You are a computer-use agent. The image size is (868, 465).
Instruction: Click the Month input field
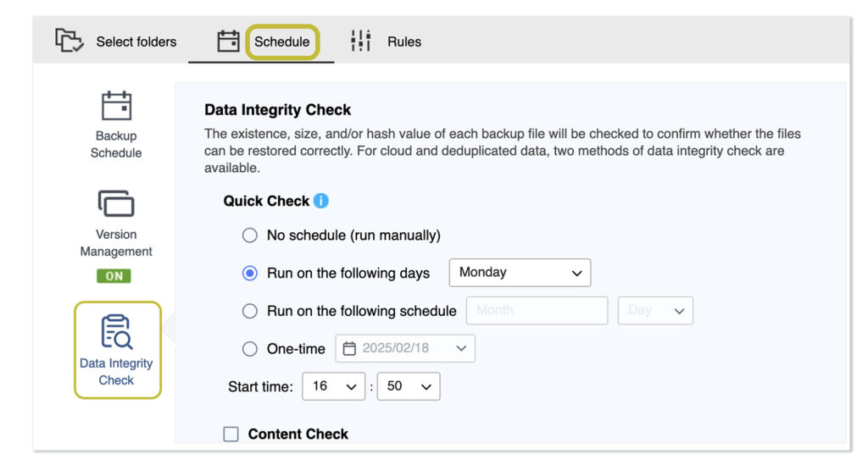pos(537,311)
